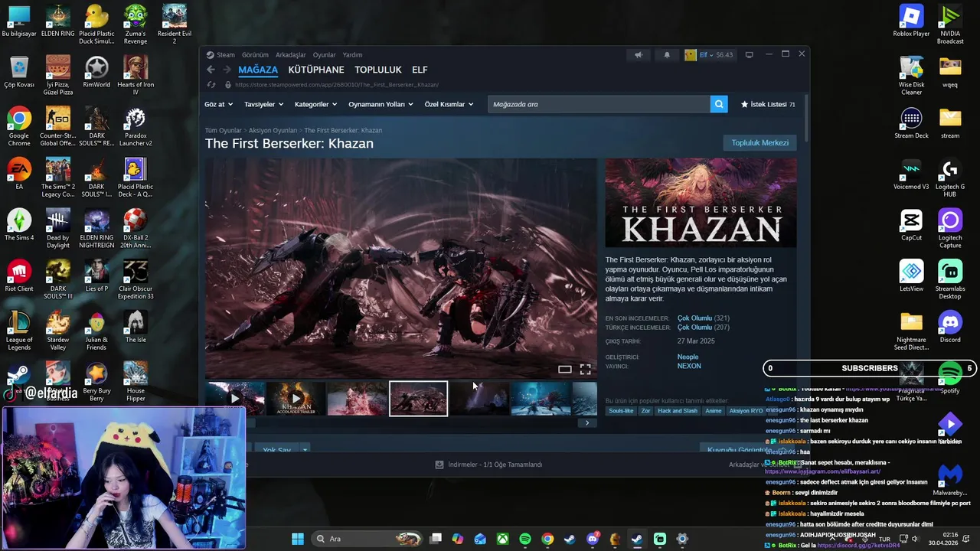Open the Hearts of Iron IV desktop icon
Screen dimensions: 980x551
pyautogui.click(x=136, y=76)
